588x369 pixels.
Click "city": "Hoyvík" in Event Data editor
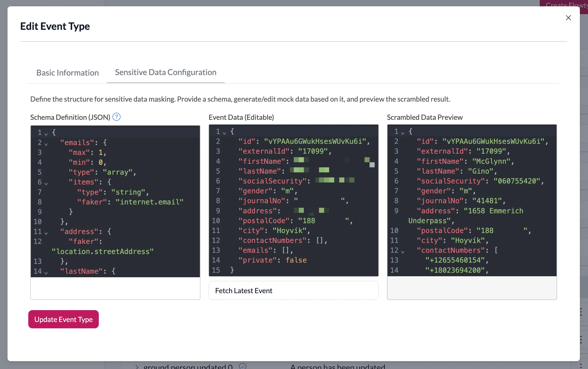pos(274,230)
